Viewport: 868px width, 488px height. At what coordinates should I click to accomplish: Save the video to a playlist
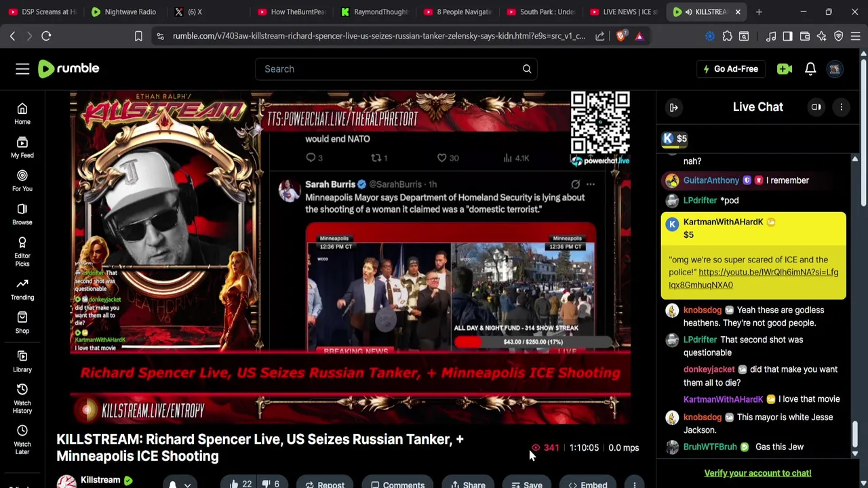527,484
